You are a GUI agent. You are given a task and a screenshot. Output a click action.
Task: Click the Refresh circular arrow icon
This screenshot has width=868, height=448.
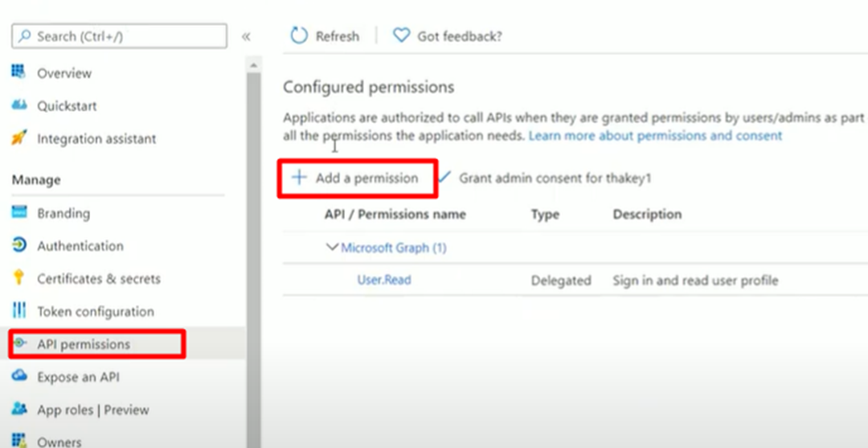299,36
